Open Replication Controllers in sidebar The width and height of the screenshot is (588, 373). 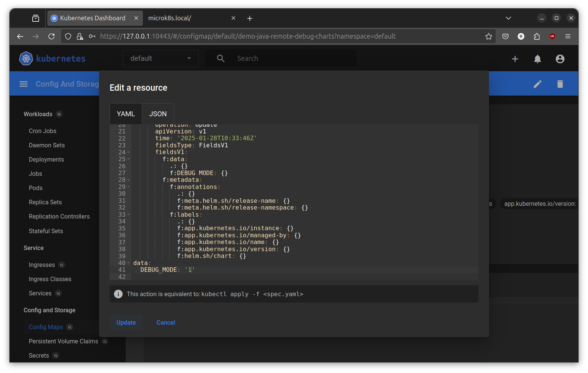[59, 216]
